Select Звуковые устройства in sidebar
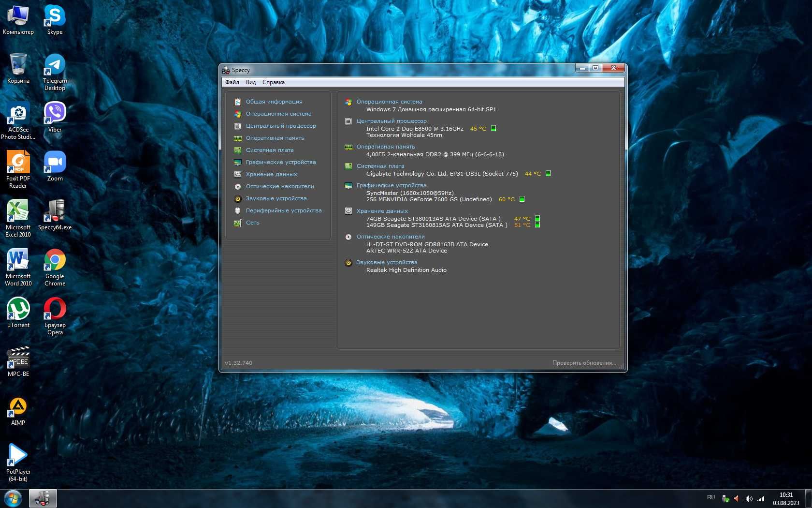The width and height of the screenshot is (812, 508). click(276, 198)
